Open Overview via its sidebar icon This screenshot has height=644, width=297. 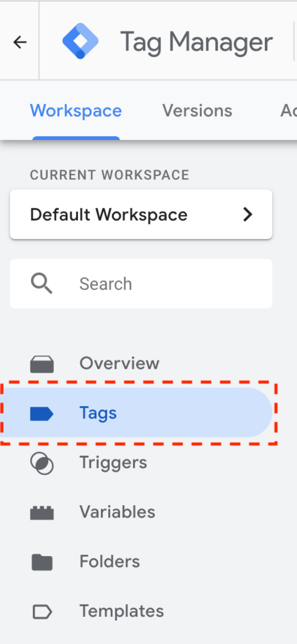pos(42,363)
